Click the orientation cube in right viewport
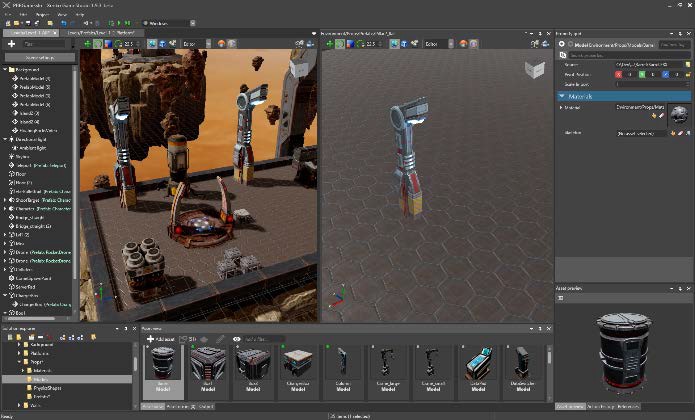This screenshot has height=420, width=695. [534, 72]
